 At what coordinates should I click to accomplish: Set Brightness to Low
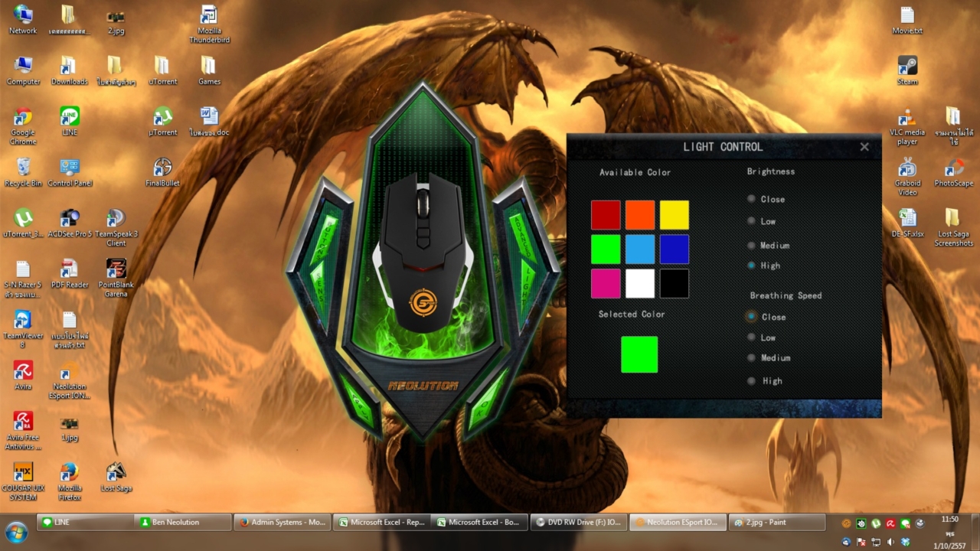point(752,221)
